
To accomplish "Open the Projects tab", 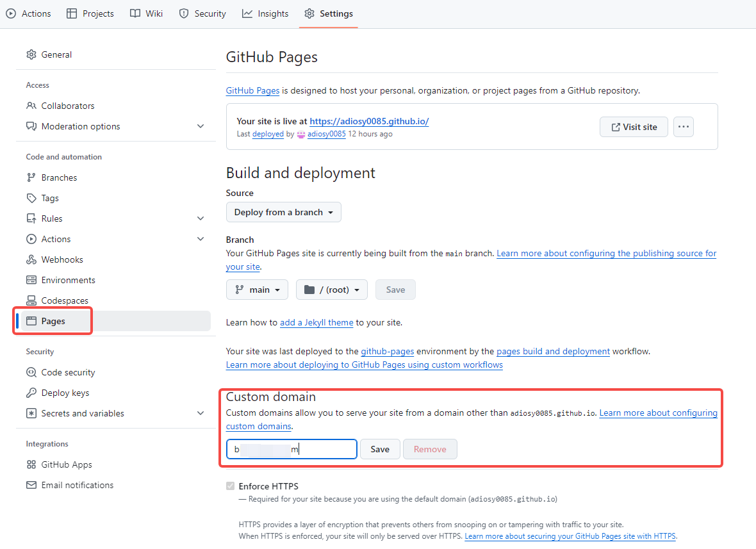I will pyautogui.click(x=90, y=13).
